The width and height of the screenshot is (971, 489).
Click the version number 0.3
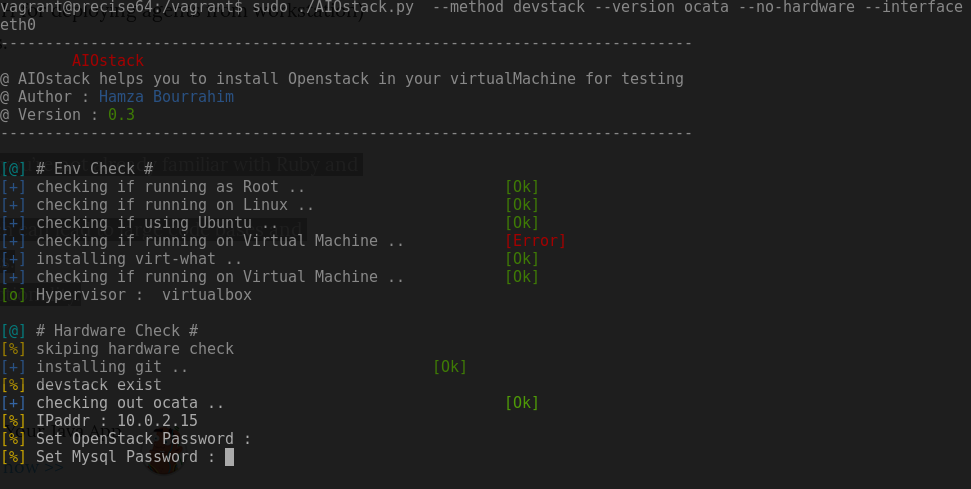[x=121, y=115]
